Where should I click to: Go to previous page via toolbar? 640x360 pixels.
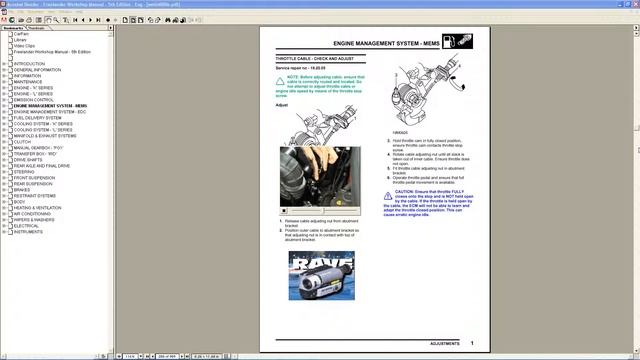(x=83, y=20)
